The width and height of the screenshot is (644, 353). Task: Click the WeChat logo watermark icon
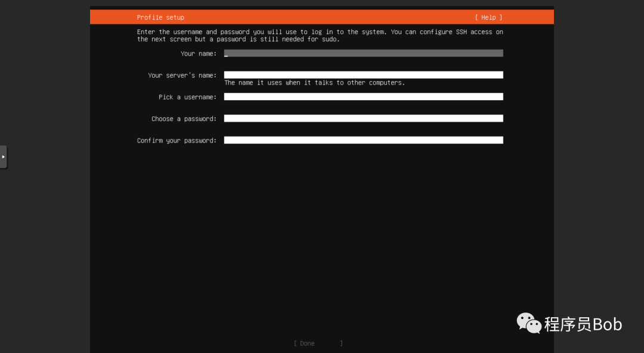528,323
